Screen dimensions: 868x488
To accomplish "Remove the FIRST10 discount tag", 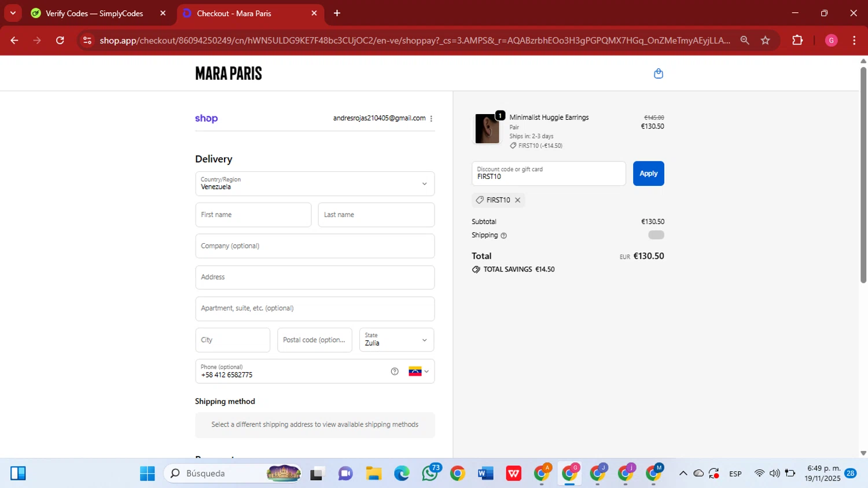I will coord(518,200).
